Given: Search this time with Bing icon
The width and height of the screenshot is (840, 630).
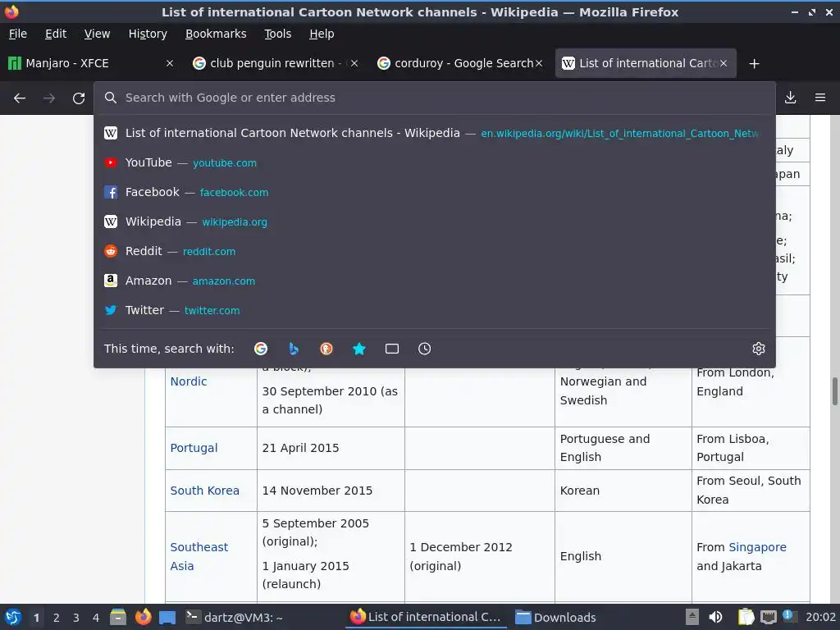Looking at the screenshot, I should [x=294, y=349].
